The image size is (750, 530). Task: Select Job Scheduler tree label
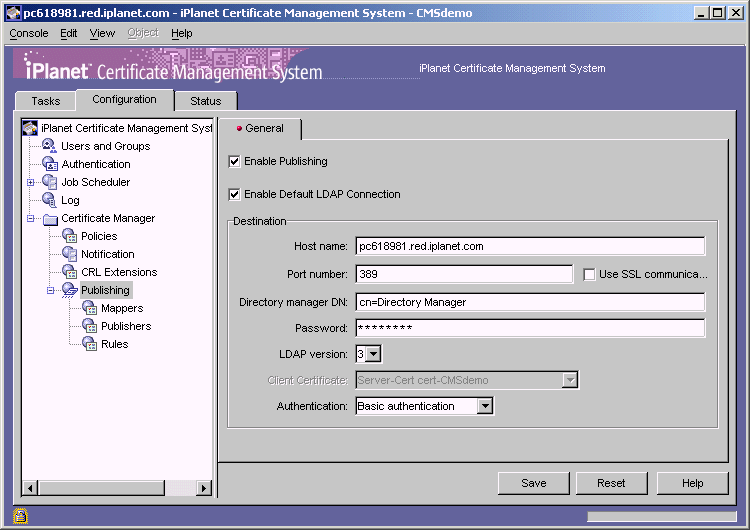(96, 182)
